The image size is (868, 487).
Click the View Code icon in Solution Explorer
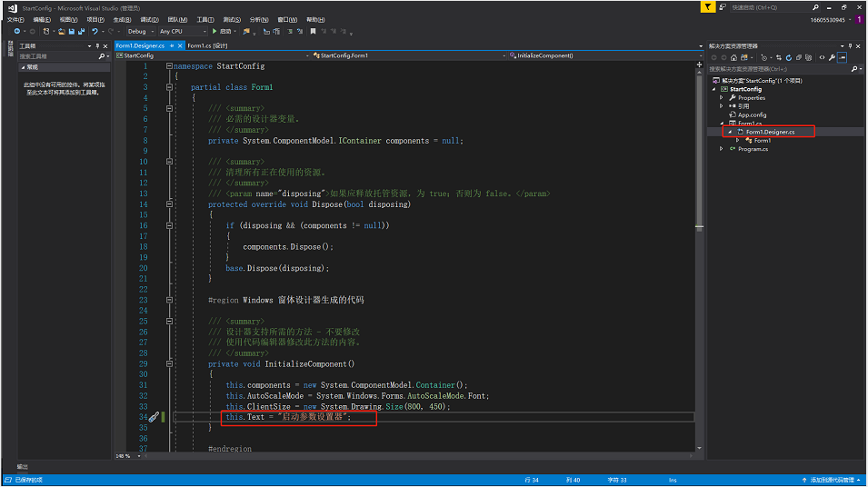pos(822,57)
